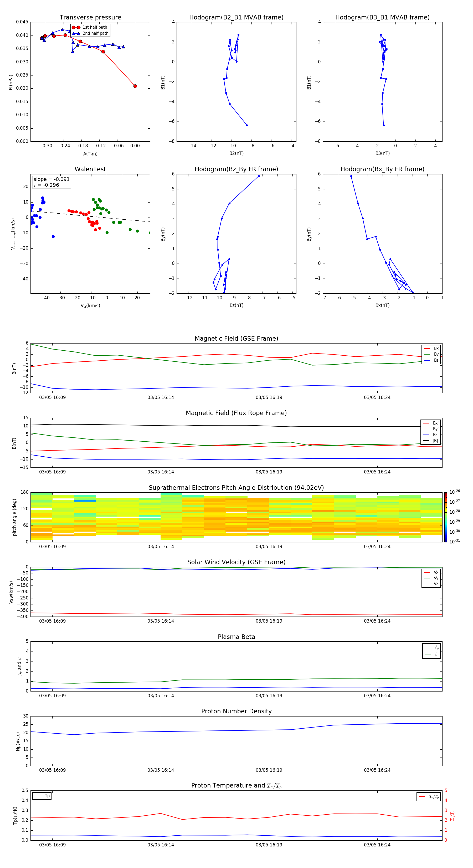
Task: Click the 'Hodogram(Bz_By FR frame)' title
Action: [236, 169]
